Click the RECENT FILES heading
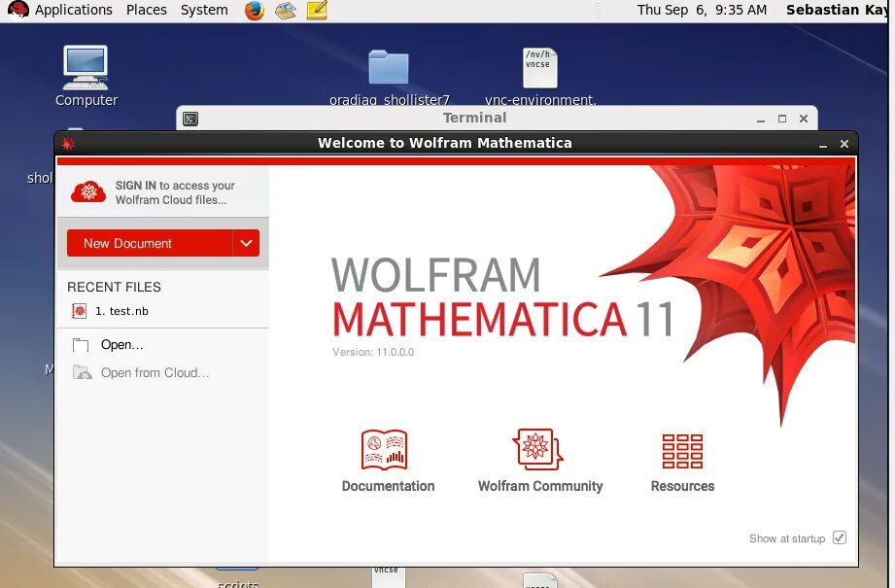Screen dimensions: 895x588 point(114,287)
